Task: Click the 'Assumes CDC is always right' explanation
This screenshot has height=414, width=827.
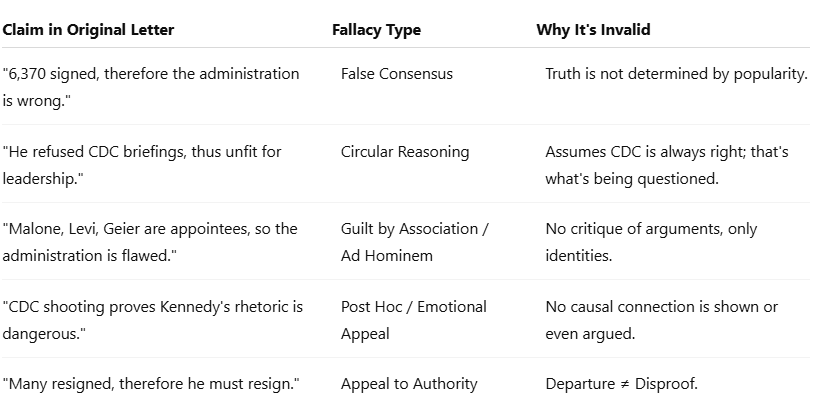Action: click(x=667, y=163)
